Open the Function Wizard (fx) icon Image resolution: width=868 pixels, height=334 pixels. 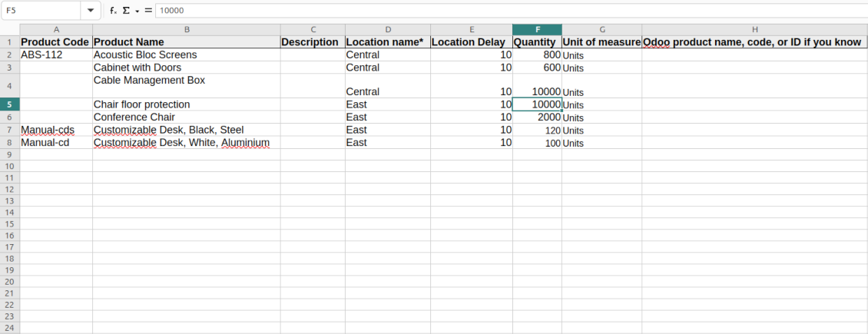pyautogui.click(x=113, y=11)
